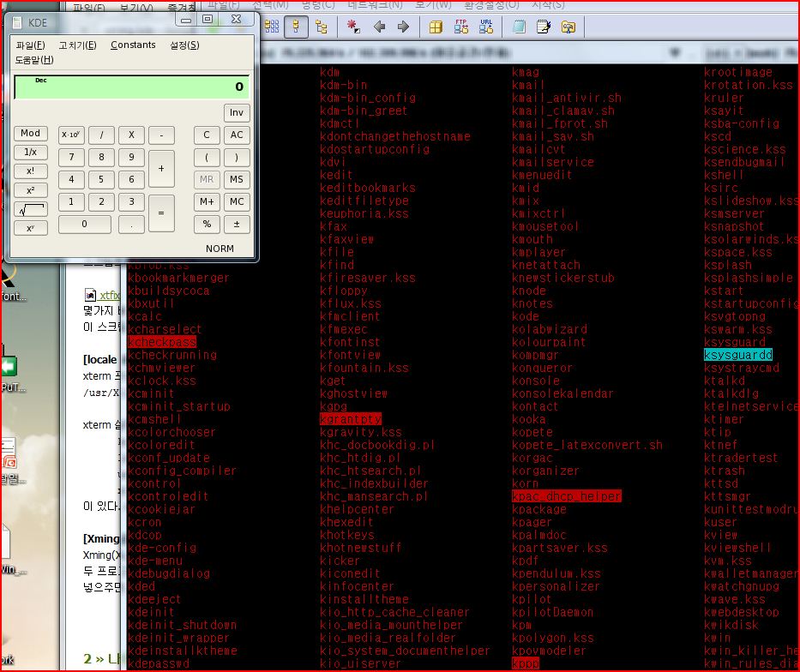Screen dimensions: 800x672
Task: Click the minus (-) button
Action: pos(162,135)
